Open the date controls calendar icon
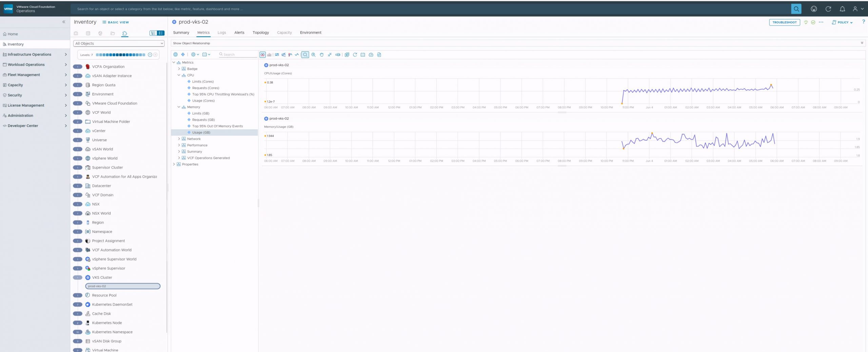This screenshot has height=352, width=868. pyautogui.click(x=363, y=55)
